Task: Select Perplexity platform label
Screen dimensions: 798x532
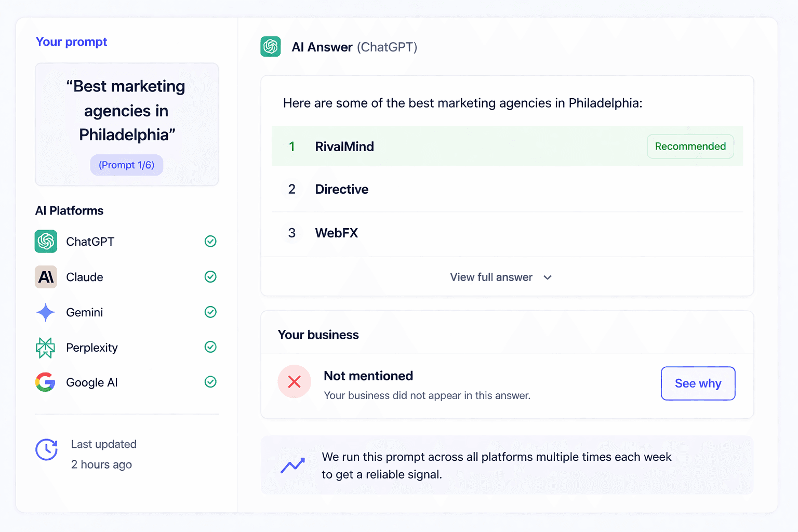Action: 92,348
